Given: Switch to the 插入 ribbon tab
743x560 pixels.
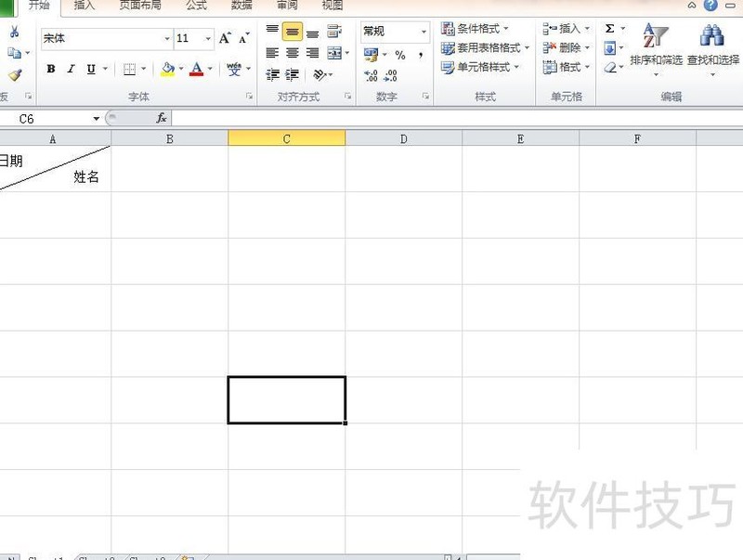Looking at the screenshot, I should pyautogui.click(x=85, y=6).
